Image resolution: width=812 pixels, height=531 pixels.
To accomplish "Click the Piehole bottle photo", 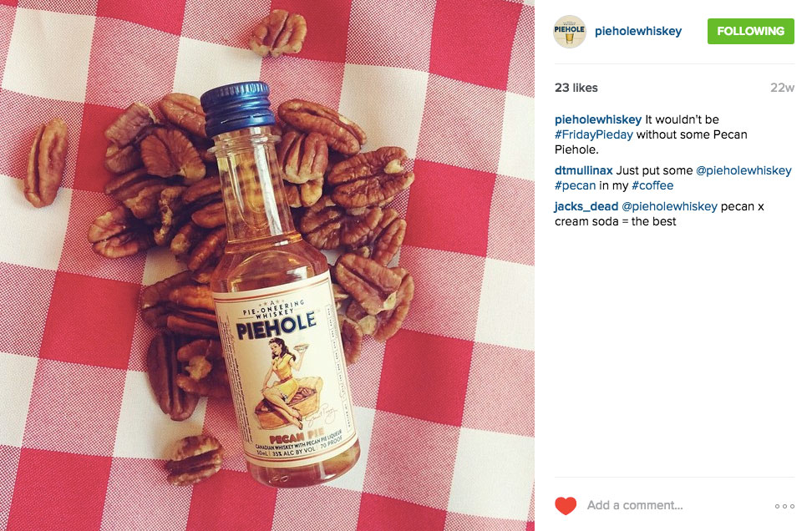I will (267, 265).
